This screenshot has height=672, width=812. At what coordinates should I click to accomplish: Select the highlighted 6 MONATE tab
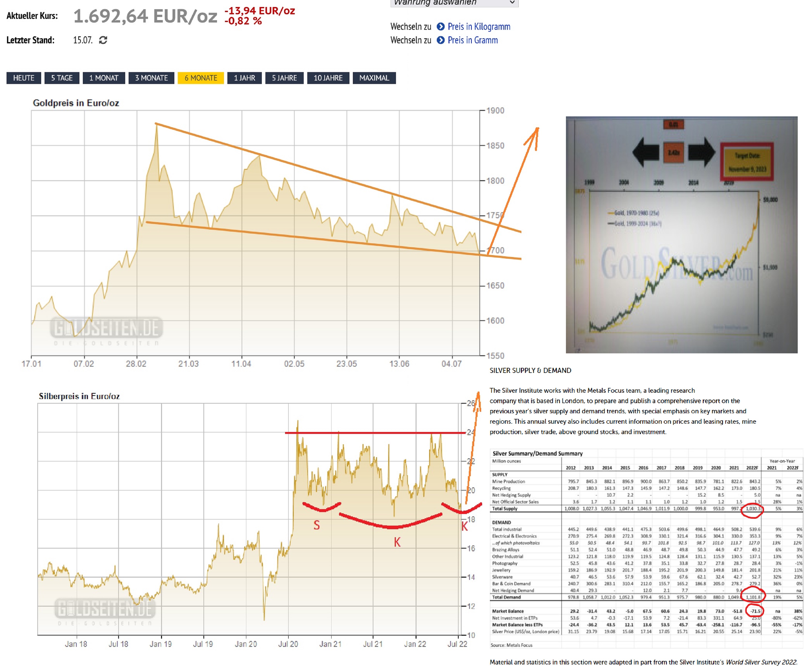pyautogui.click(x=201, y=78)
